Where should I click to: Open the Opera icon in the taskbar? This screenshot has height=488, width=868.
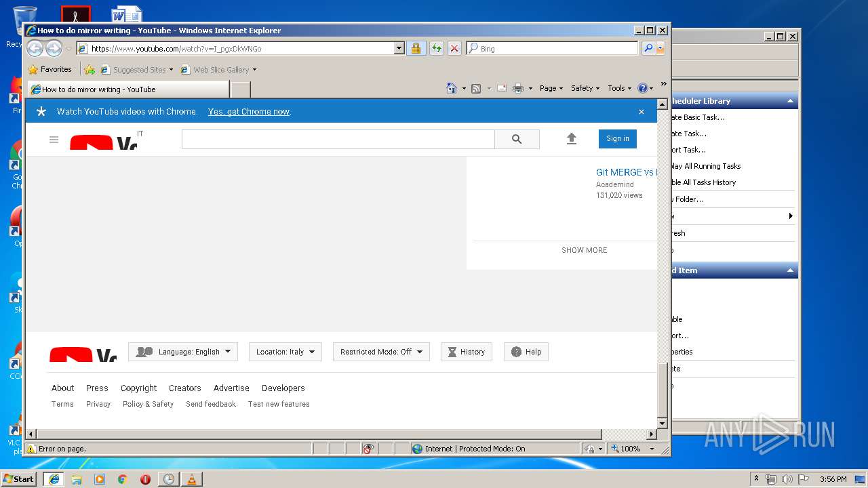point(145,479)
